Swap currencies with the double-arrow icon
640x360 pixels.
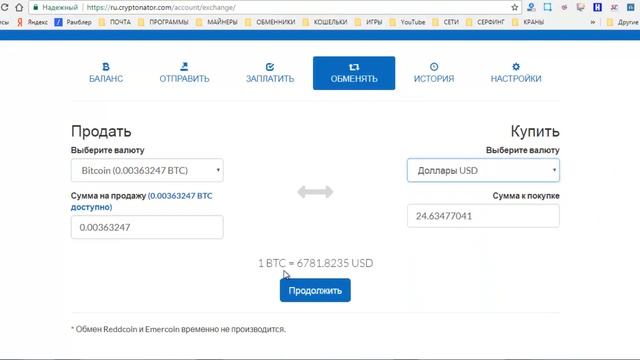tap(315, 191)
